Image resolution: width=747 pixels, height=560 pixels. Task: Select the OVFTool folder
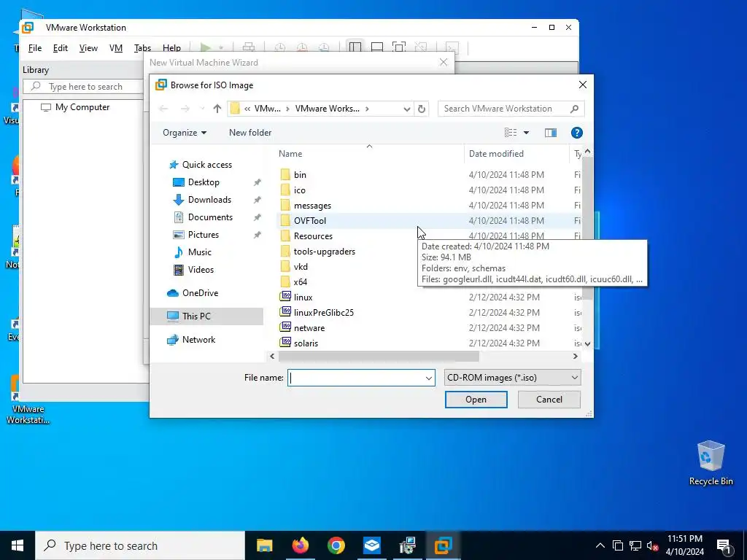[x=310, y=220]
